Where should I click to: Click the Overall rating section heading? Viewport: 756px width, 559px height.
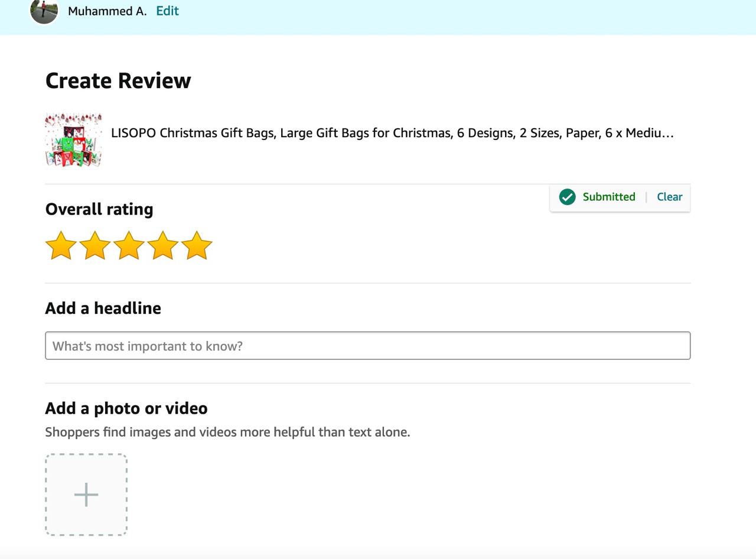coord(99,209)
